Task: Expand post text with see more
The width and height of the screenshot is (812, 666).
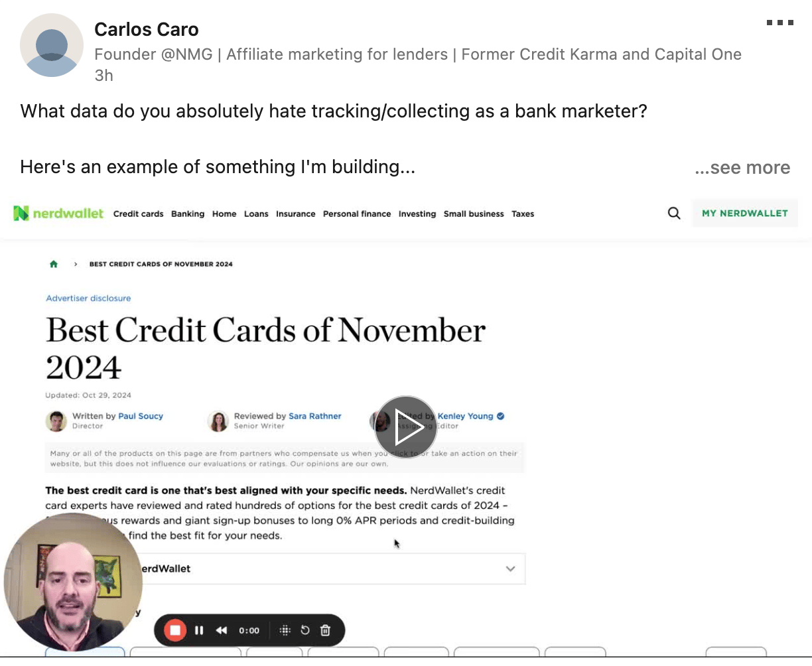Action: pos(742,168)
